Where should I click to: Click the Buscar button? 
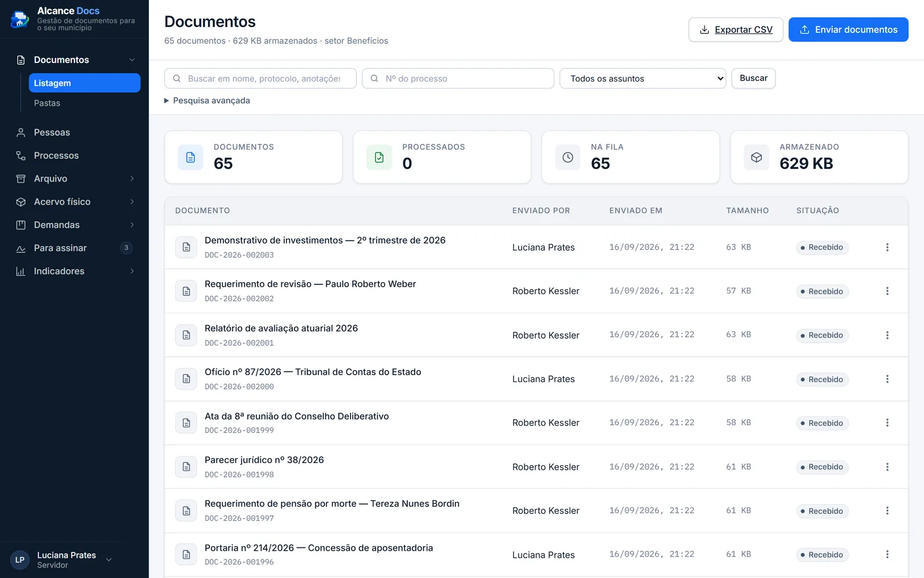click(754, 78)
